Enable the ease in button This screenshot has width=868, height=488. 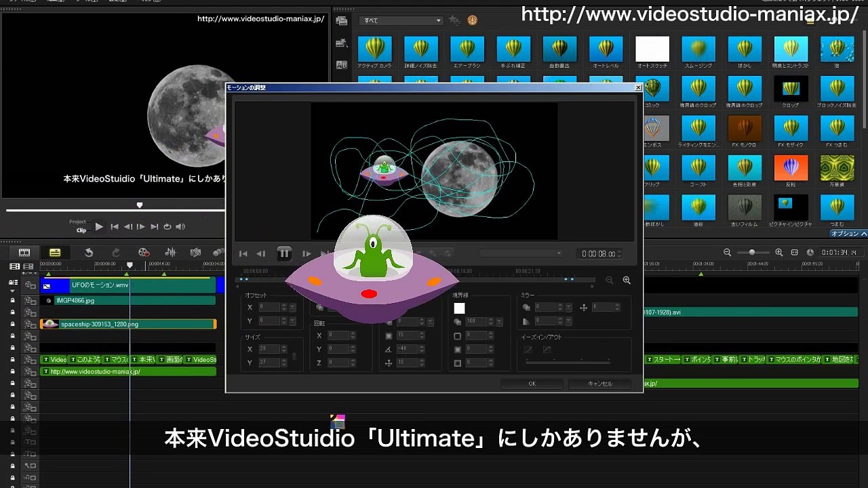pyautogui.click(x=528, y=350)
